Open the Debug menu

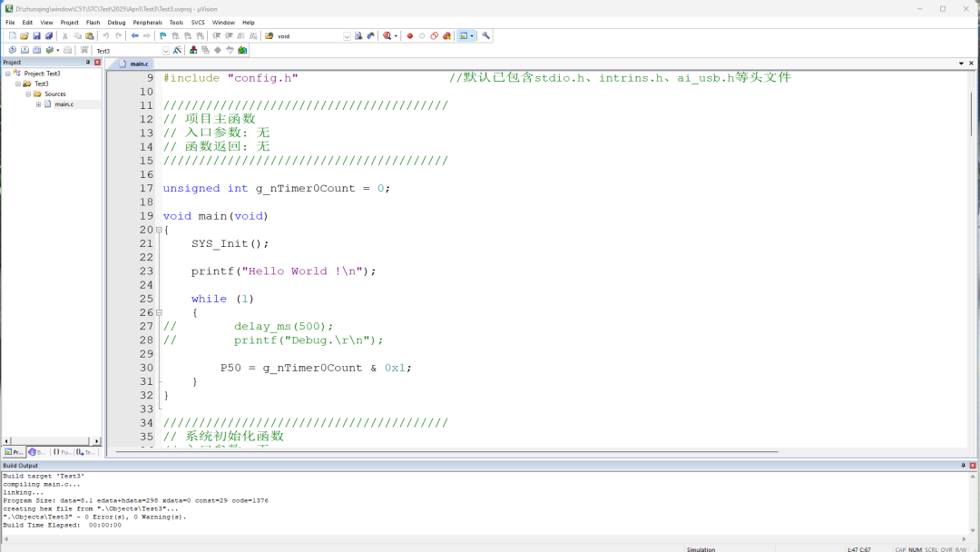pyautogui.click(x=116, y=23)
